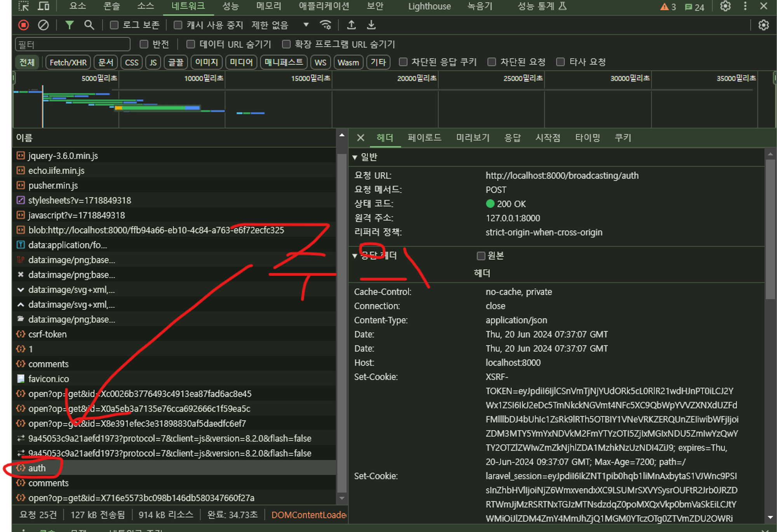This screenshot has height=532, width=777.
Task: Enable the 로그 보존 checkbox
Action: (x=114, y=25)
